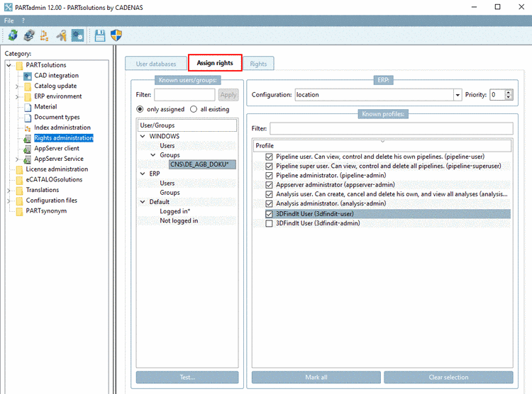Screen dimensions: 532x394
Task: Click the Catalog update folder icon
Action: click(28, 86)
